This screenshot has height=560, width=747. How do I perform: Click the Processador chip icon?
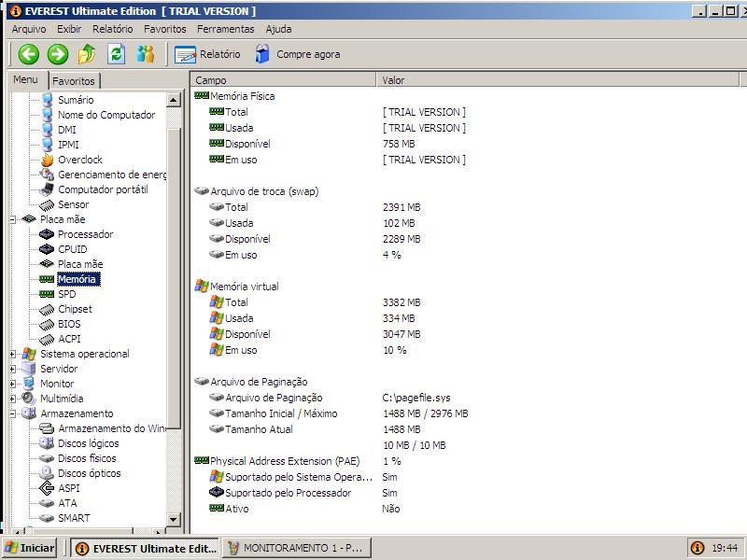(x=47, y=234)
